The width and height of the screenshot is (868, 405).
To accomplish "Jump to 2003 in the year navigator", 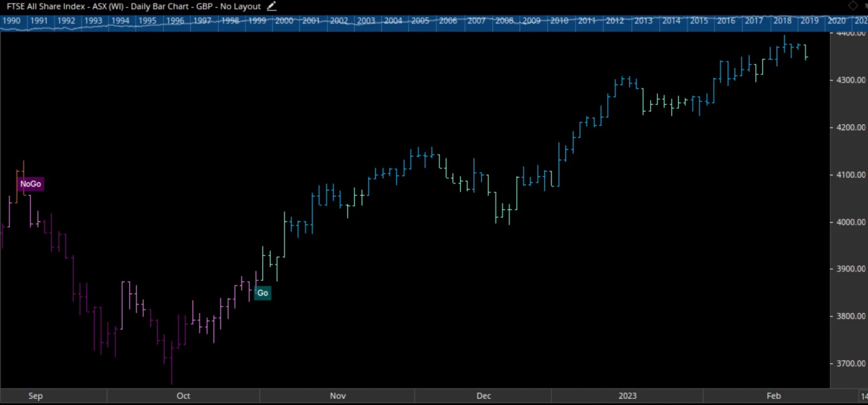I will (366, 21).
